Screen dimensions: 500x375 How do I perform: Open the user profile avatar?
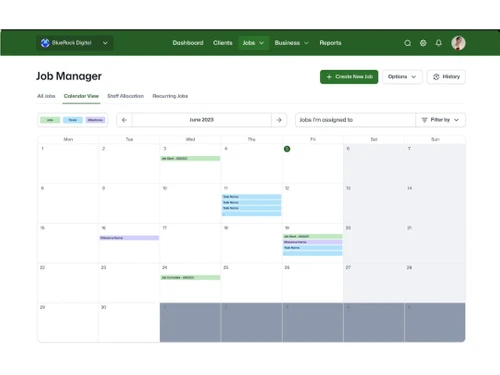click(458, 43)
